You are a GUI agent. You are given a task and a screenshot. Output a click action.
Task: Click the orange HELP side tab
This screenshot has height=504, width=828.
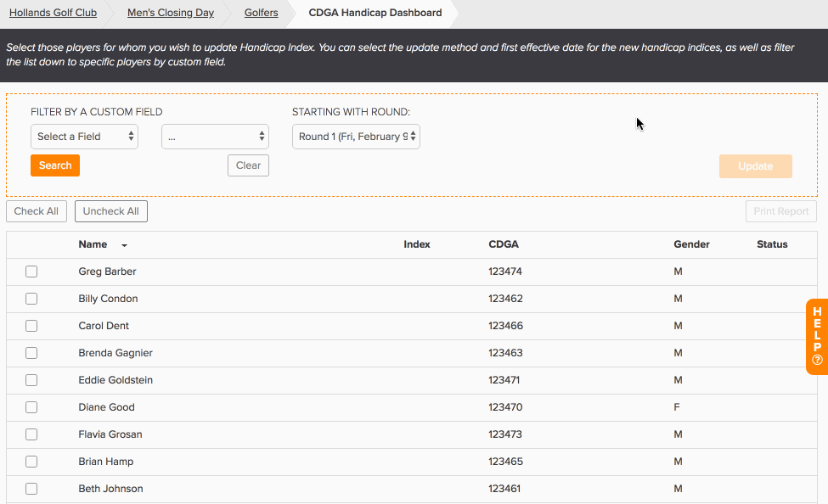click(817, 336)
